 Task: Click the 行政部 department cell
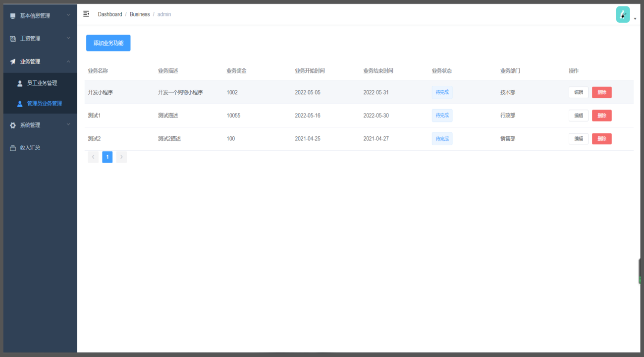pos(508,116)
